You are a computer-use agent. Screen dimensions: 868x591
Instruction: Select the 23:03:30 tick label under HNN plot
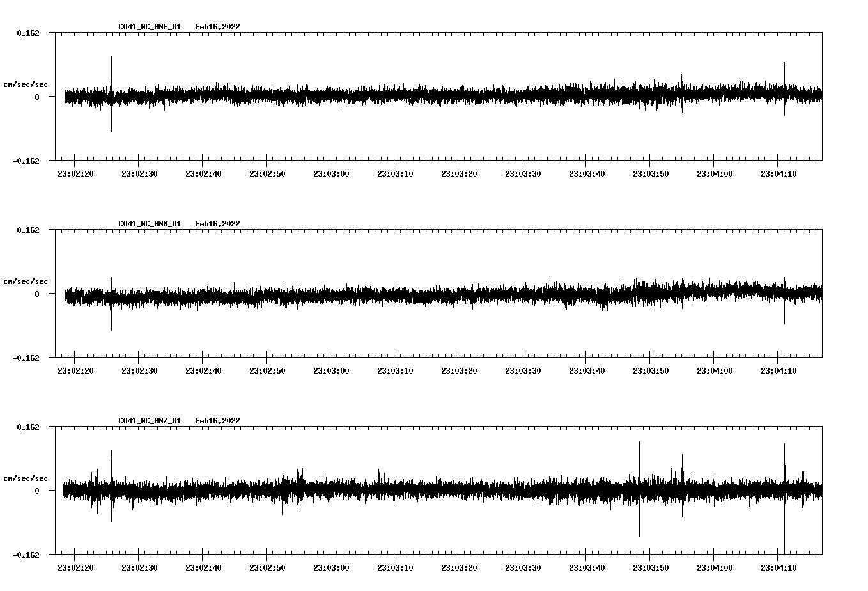point(523,371)
